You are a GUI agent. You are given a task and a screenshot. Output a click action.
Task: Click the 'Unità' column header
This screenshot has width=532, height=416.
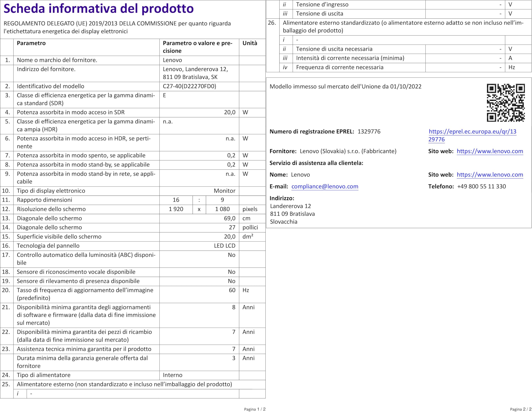point(250,43)
